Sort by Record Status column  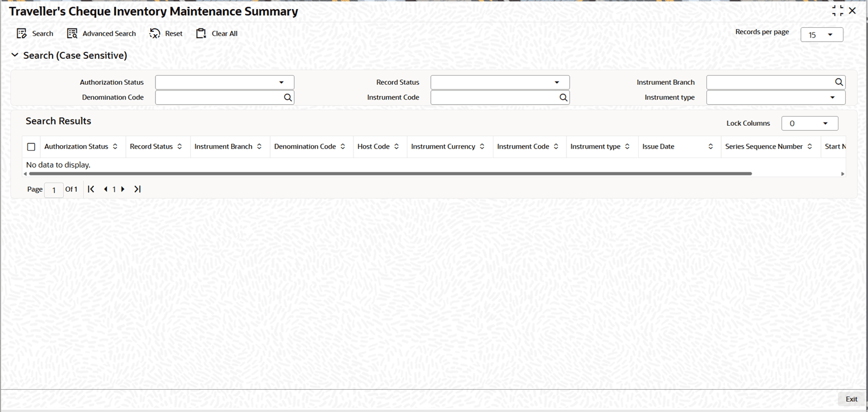pyautogui.click(x=179, y=147)
